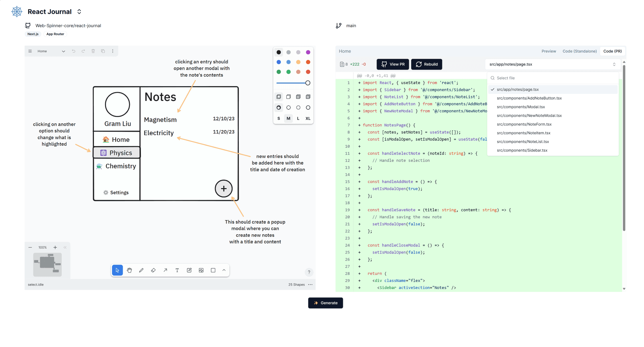Open the React Journal project switcher
This screenshot has width=644, height=347.
pyautogui.click(x=79, y=12)
